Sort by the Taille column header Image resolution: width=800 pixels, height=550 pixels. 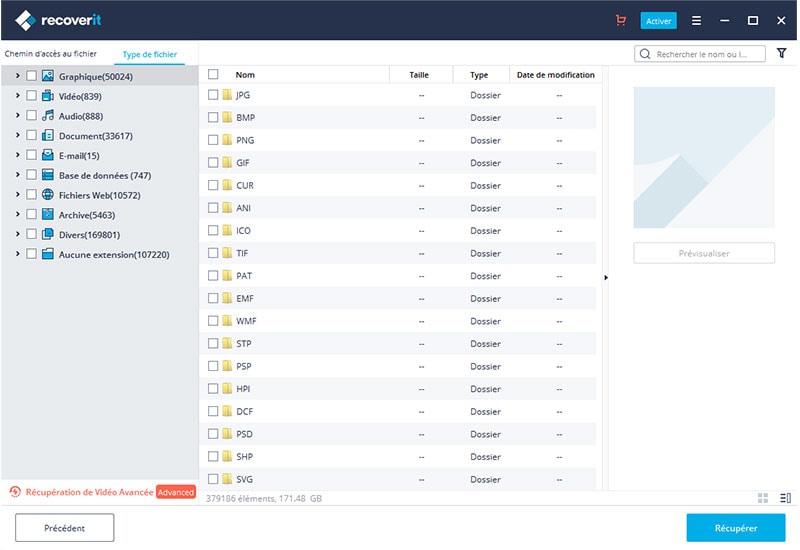(419, 75)
